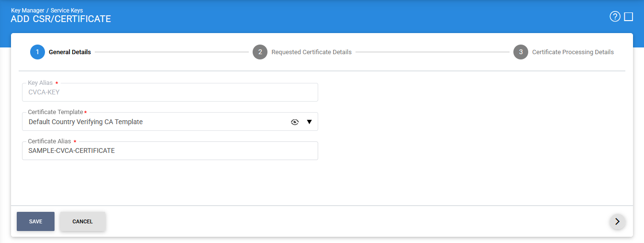The width and height of the screenshot is (644, 243).
Task: Click the next arrow button at bottom right
Action: pos(617,221)
